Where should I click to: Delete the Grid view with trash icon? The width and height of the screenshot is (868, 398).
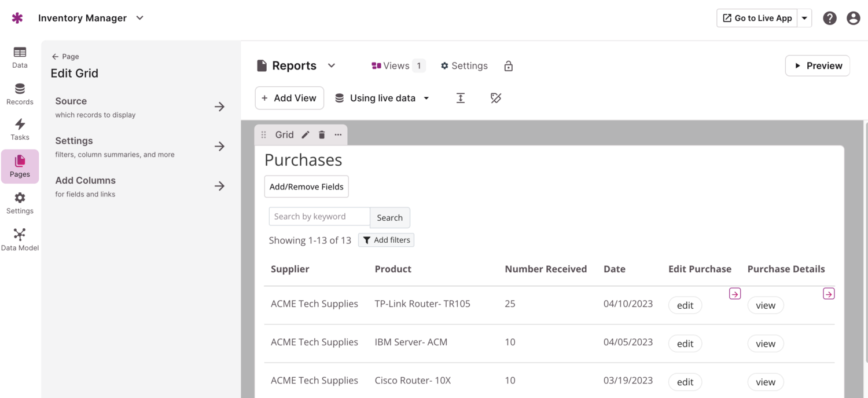pyautogui.click(x=322, y=135)
